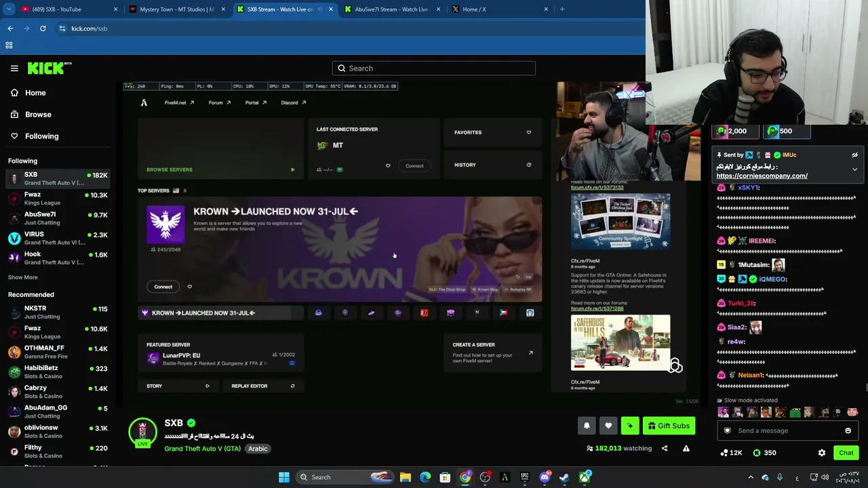Open Steam from the taskbar

pyautogui.click(x=564, y=477)
